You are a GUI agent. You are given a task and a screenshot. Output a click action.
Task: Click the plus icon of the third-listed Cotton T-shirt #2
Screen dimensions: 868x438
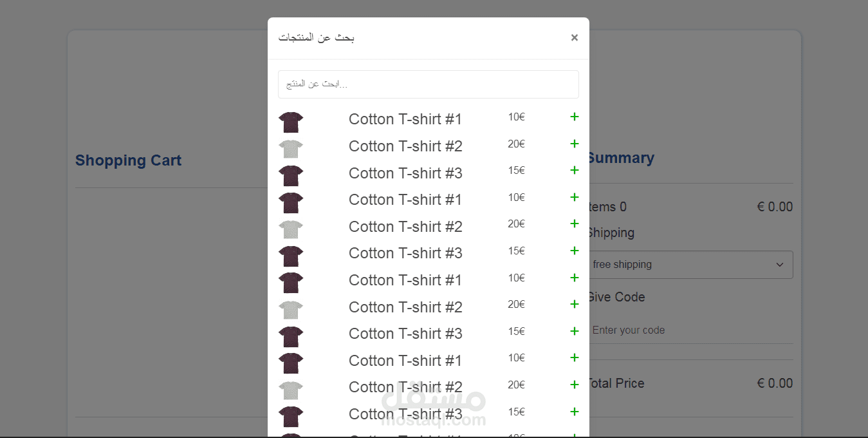click(575, 304)
